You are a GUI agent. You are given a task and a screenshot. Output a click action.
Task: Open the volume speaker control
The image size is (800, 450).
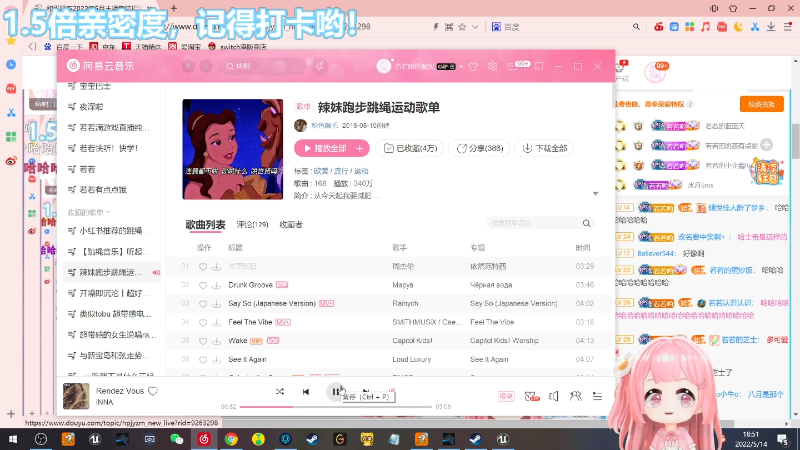coord(554,396)
